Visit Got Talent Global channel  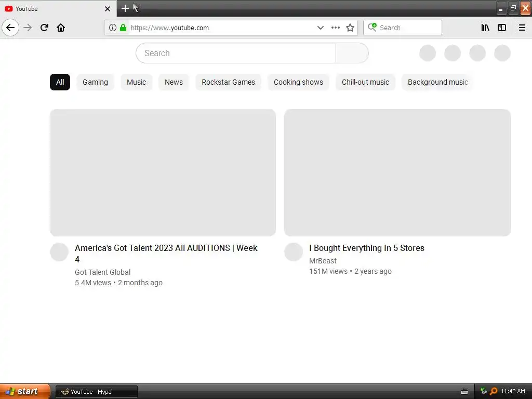pyautogui.click(x=103, y=272)
